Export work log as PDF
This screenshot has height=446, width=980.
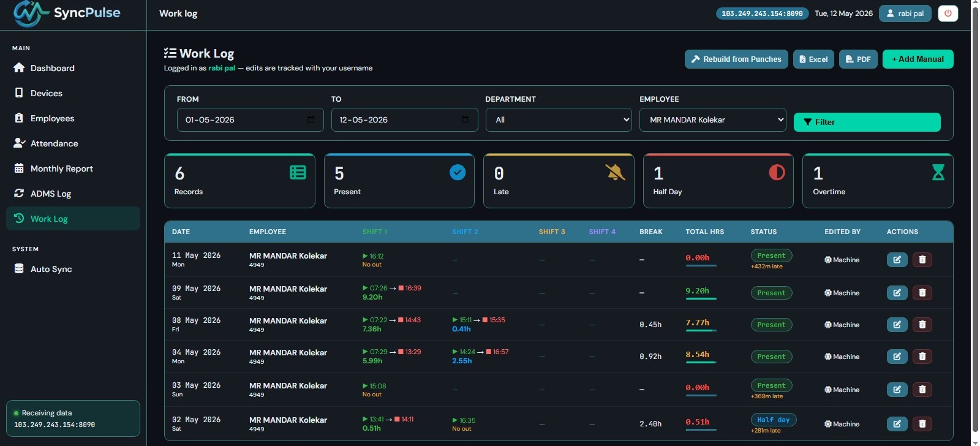pos(858,59)
